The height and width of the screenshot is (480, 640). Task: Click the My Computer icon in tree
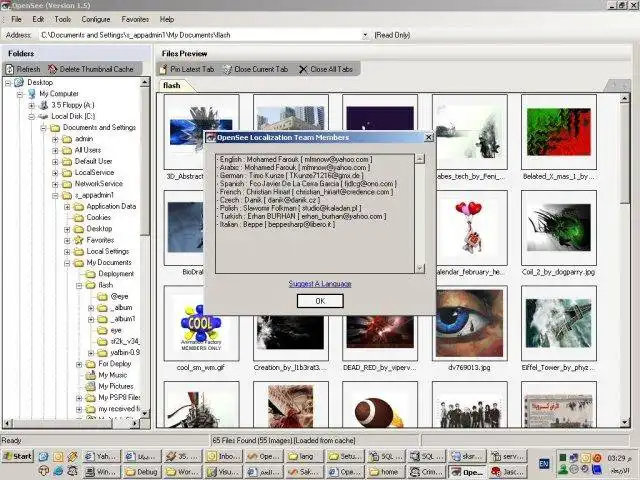click(x=32, y=94)
